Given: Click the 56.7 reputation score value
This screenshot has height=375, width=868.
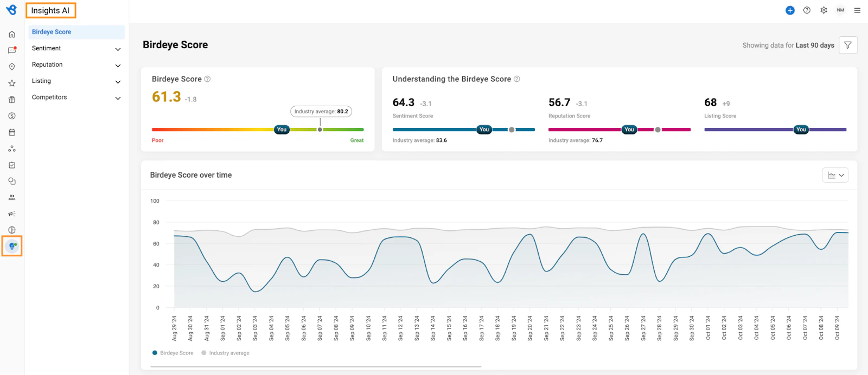Looking at the screenshot, I should [559, 102].
